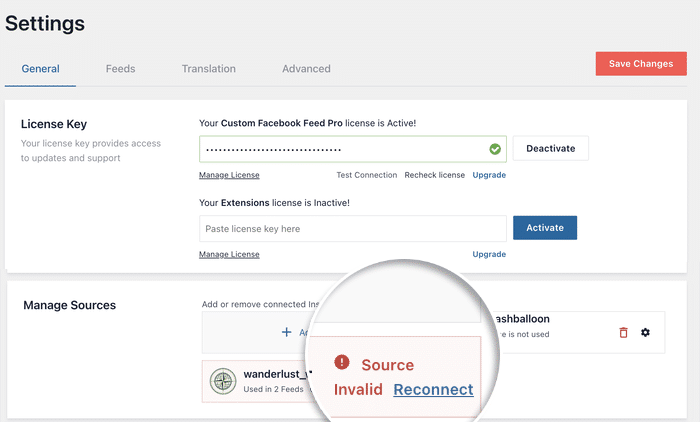The height and width of the screenshot is (422, 700).
Task: Focus the masked Pro license key field
Action: (x=353, y=149)
